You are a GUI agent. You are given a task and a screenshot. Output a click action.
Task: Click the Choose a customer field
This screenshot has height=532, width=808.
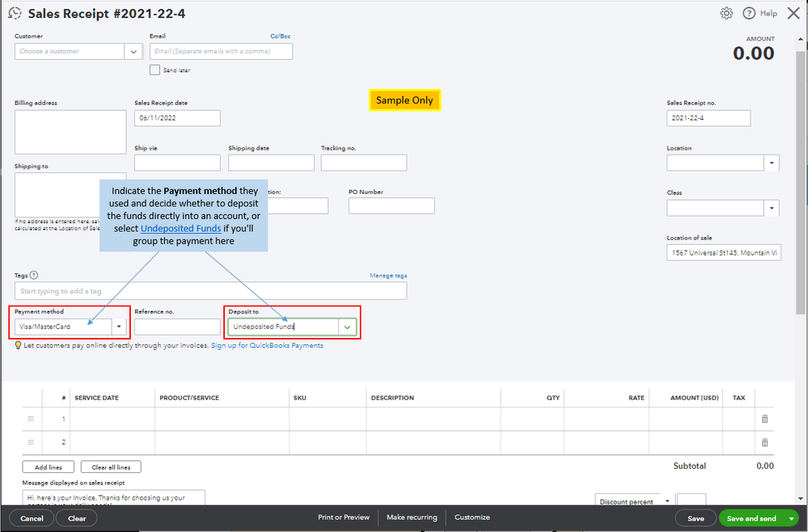coord(70,52)
